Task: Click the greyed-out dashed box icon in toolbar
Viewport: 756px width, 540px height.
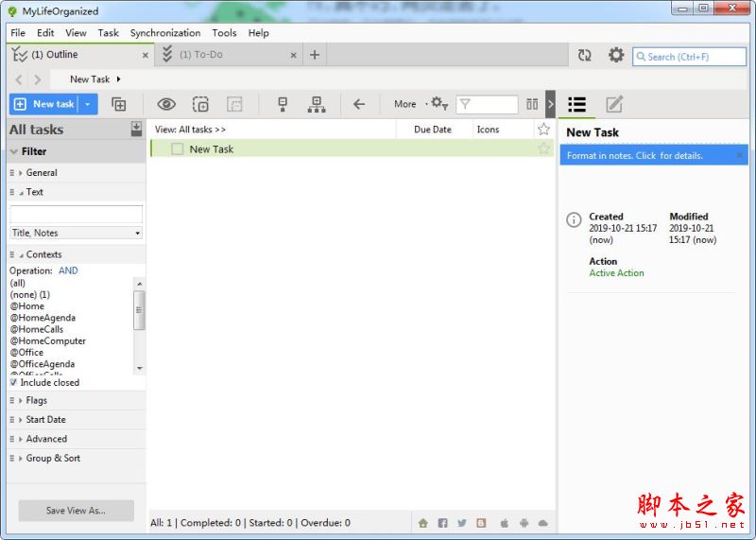Action: point(234,104)
